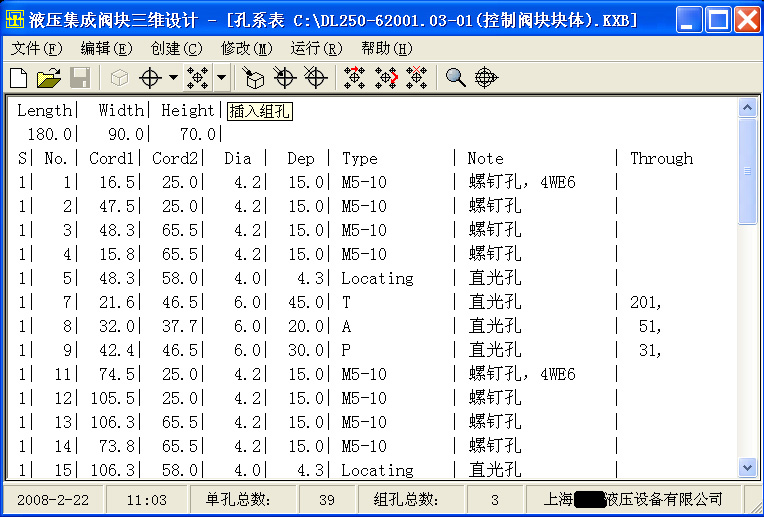Open the 运行(R) menu

[x=317, y=48]
